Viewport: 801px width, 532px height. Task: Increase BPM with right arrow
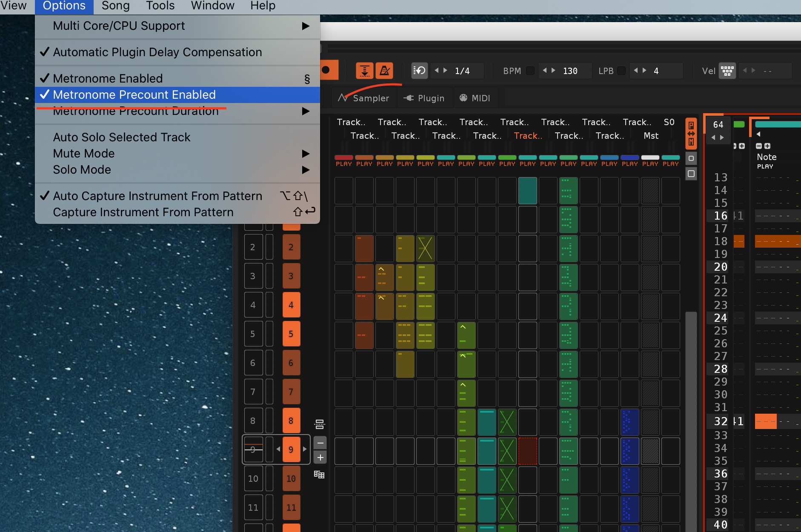553,71
